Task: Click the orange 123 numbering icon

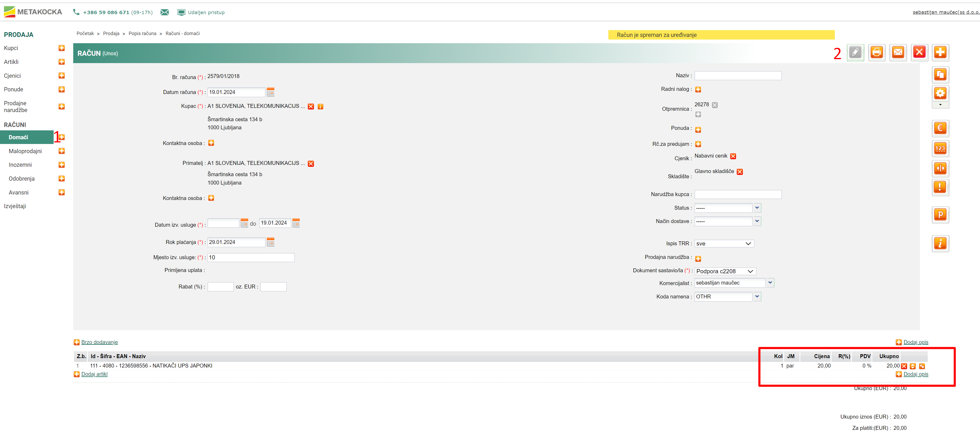Action: [940, 148]
